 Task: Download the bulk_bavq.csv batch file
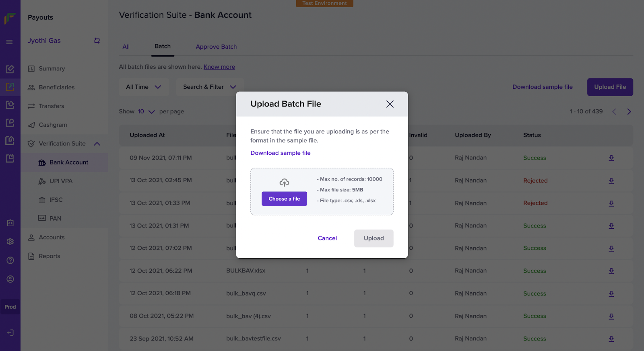(611, 294)
